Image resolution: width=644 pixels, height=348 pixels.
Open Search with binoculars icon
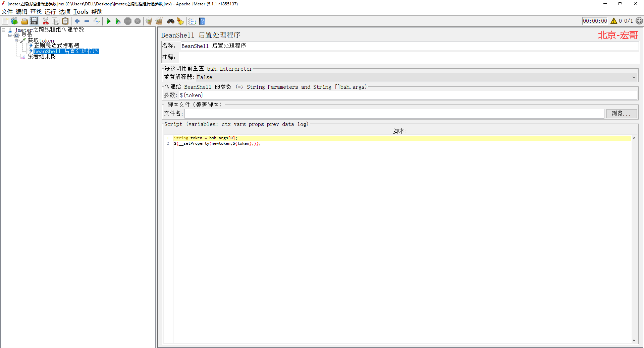(x=171, y=21)
